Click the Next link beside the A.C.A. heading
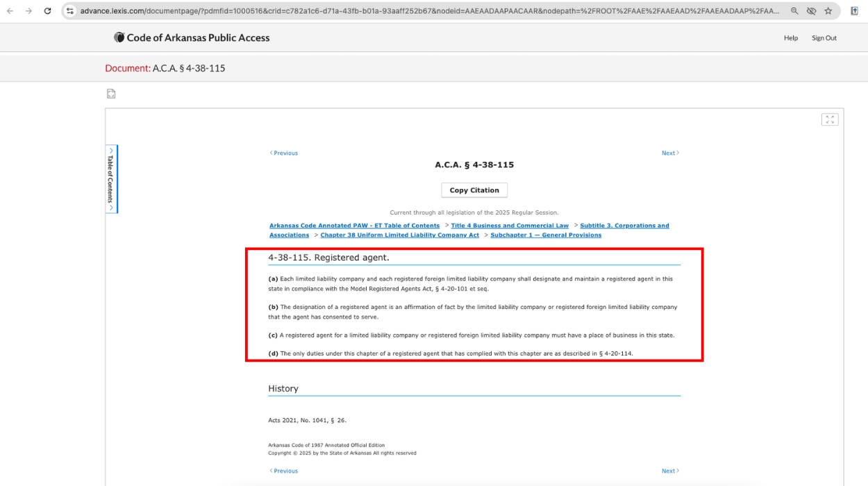Viewport: 868px width, 486px height. tap(669, 153)
